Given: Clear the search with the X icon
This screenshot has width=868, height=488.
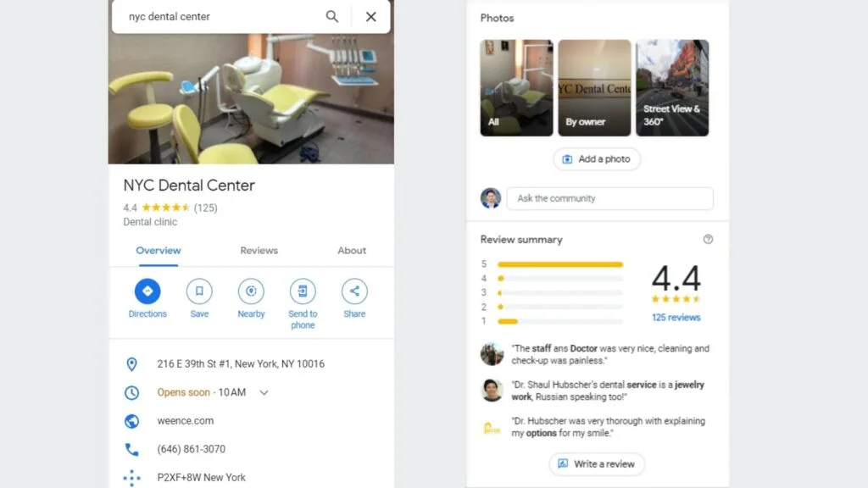Looking at the screenshot, I should 371,17.
